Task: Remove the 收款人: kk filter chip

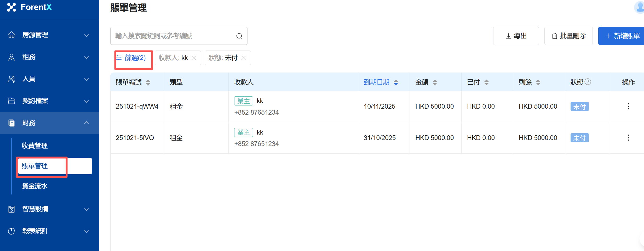Action: (x=194, y=58)
